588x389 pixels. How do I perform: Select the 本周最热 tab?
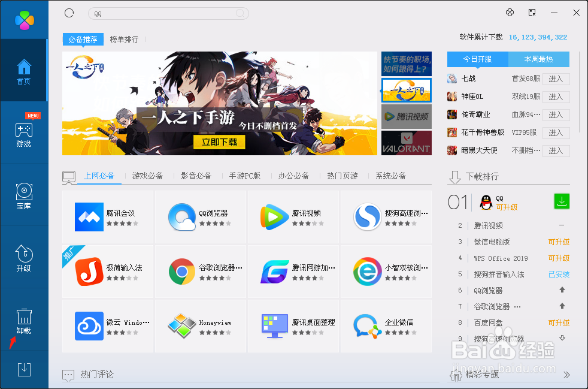pos(538,59)
